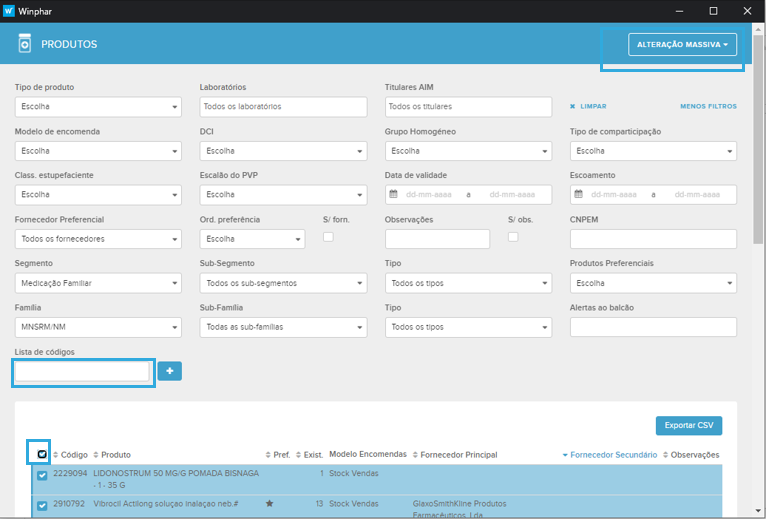Click the X icon beside Limpar

[572, 106]
